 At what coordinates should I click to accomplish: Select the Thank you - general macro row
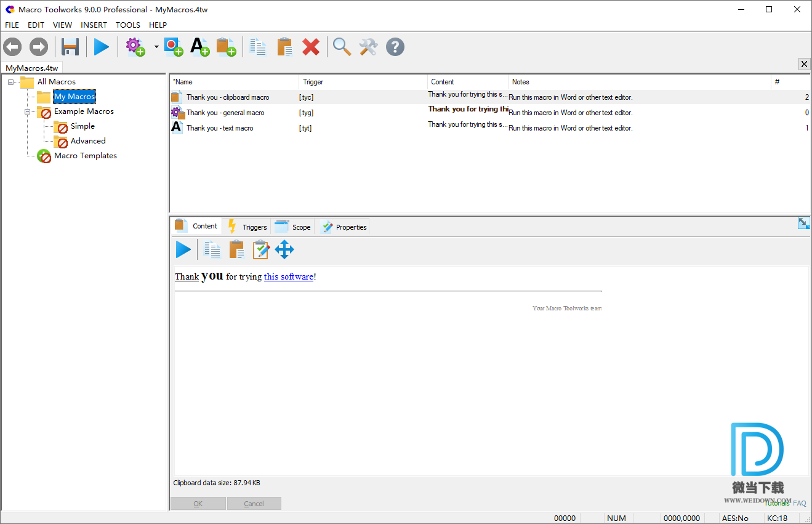point(490,113)
